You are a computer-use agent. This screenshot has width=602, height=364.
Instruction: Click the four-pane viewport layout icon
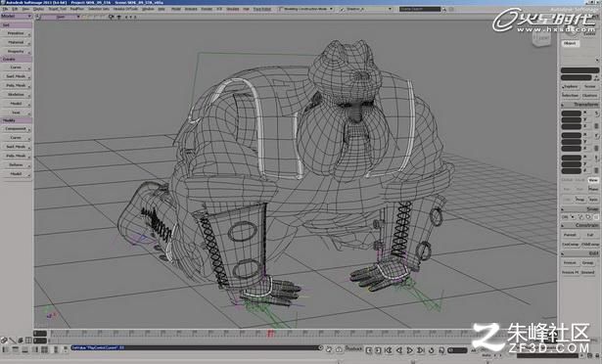click(x=44, y=349)
